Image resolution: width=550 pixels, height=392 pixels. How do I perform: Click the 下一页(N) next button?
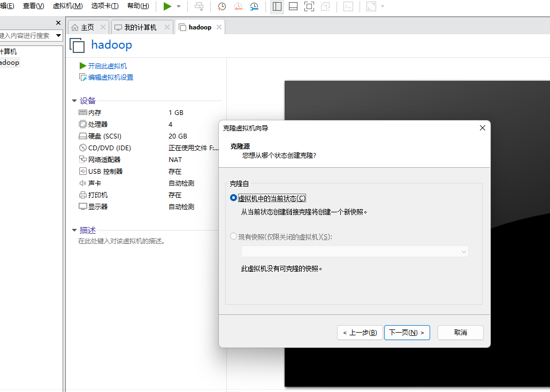pos(407,333)
